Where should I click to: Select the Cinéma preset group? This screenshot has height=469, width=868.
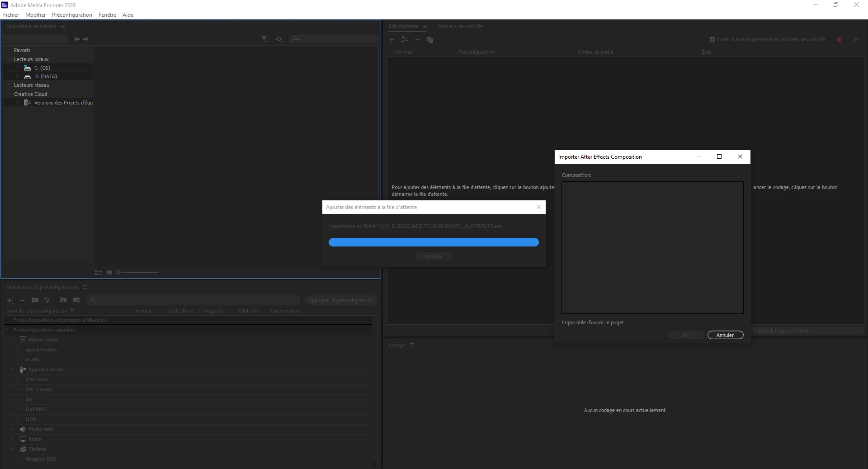click(37, 449)
